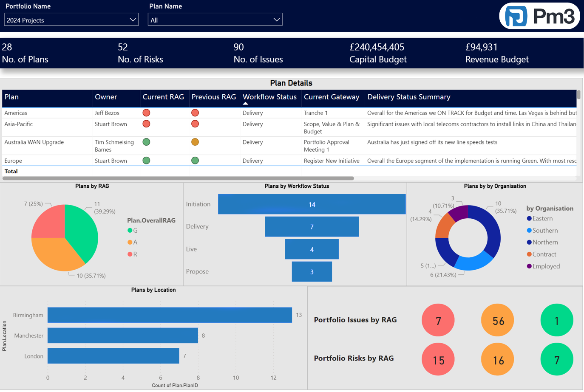Image resolution: width=584 pixels, height=392 pixels.
Task: Click the Eastern legend dot
Action: pyautogui.click(x=529, y=219)
